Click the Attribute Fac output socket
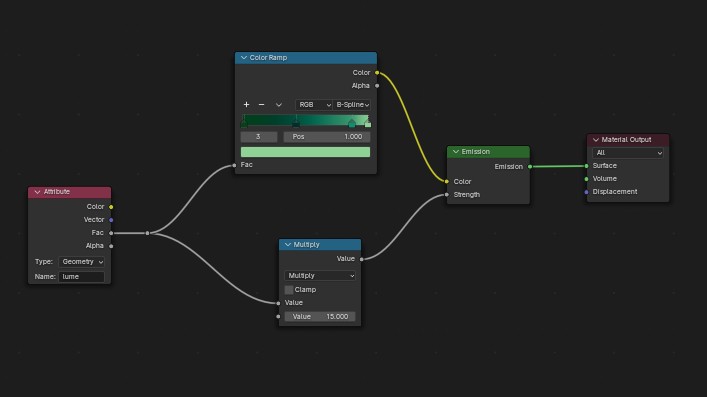The image size is (707, 397). coord(111,233)
